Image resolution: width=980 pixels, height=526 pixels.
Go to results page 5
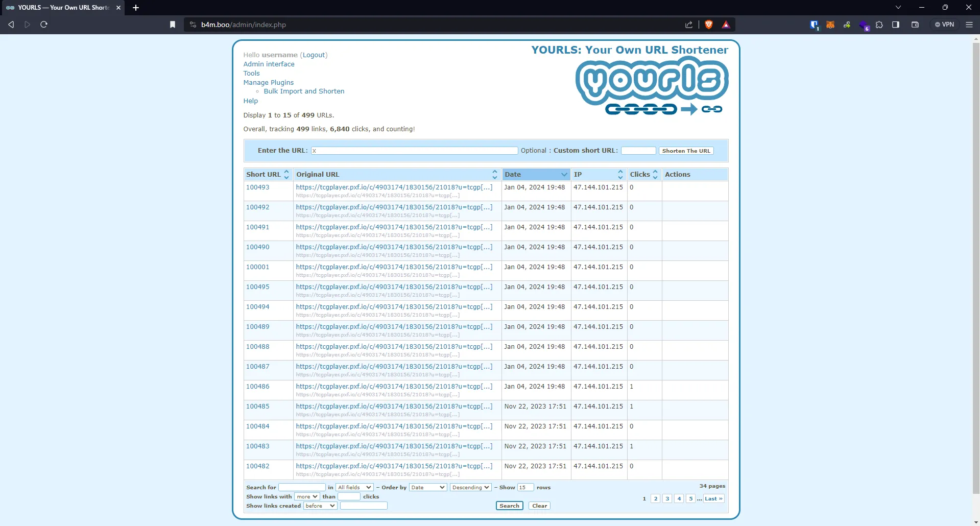(690, 498)
